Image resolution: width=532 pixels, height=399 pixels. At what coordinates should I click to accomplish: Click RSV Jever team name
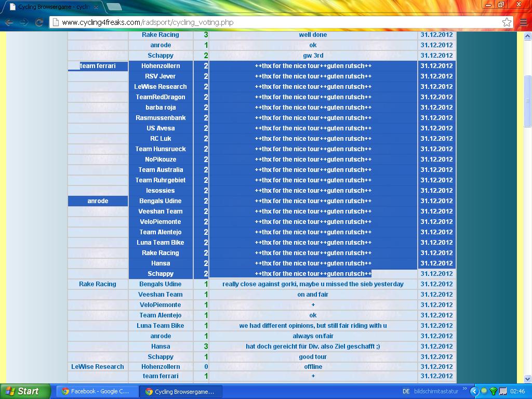pos(161,76)
